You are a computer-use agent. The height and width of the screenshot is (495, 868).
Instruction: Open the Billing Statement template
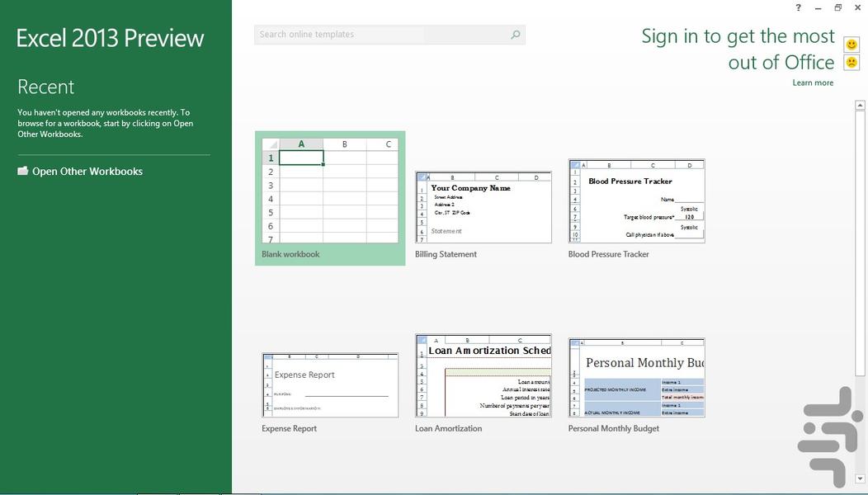coord(484,208)
